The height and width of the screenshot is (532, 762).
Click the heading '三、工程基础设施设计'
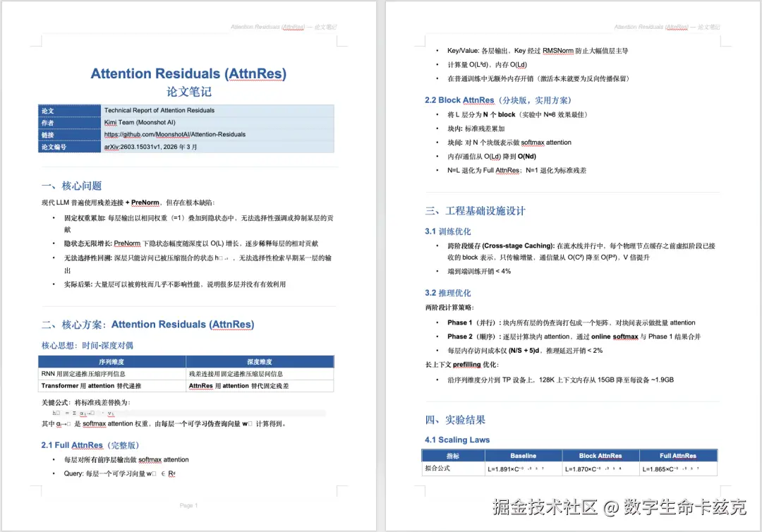coord(476,211)
